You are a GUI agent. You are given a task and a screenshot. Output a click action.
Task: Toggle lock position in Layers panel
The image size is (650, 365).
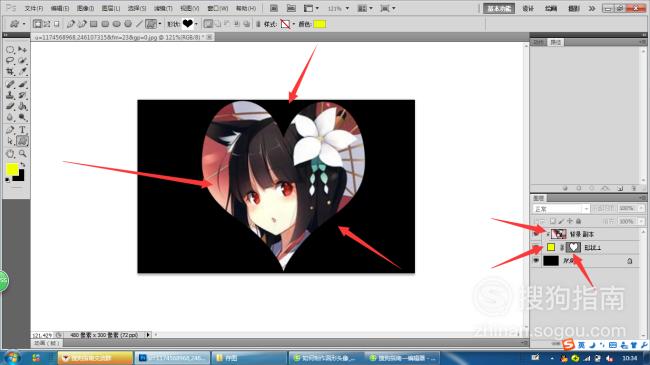coord(570,221)
